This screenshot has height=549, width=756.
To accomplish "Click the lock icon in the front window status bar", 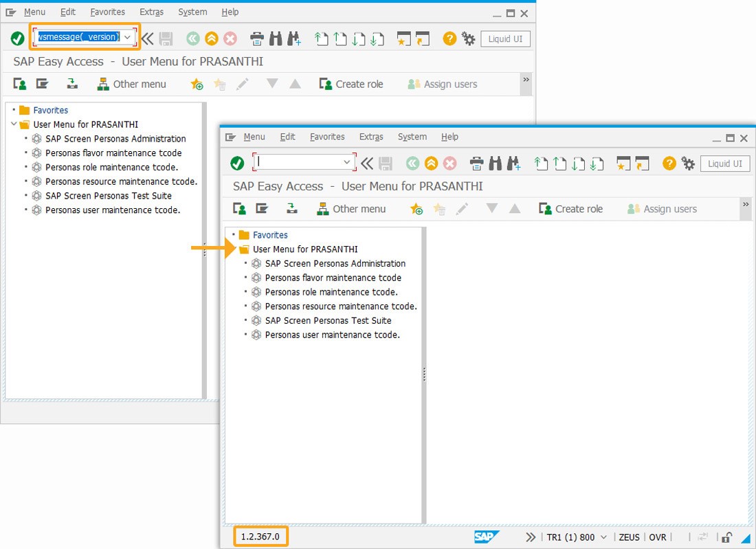I will (x=727, y=537).
